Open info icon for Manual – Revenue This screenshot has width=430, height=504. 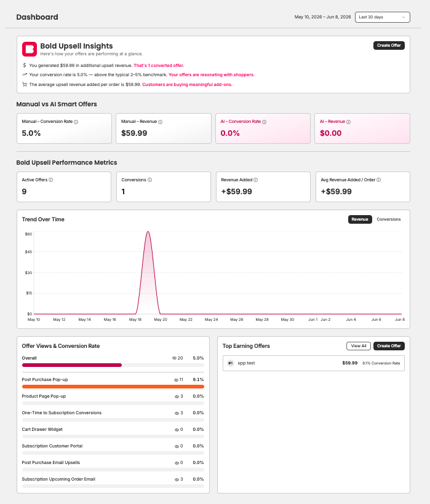160,122
